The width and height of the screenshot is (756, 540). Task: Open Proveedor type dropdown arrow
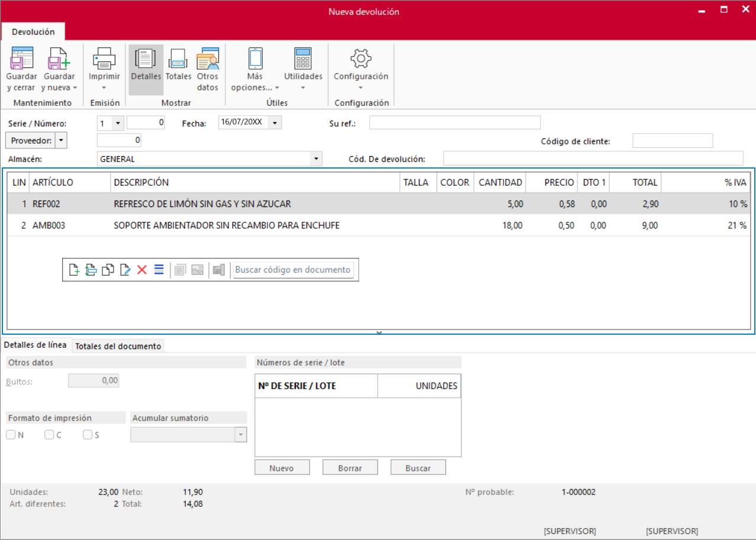(61, 140)
